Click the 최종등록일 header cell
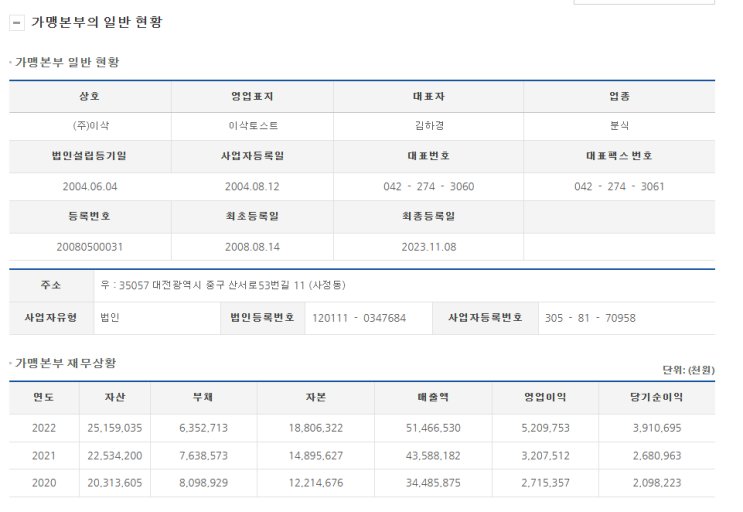This screenshot has height=512, width=743. [x=428, y=216]
